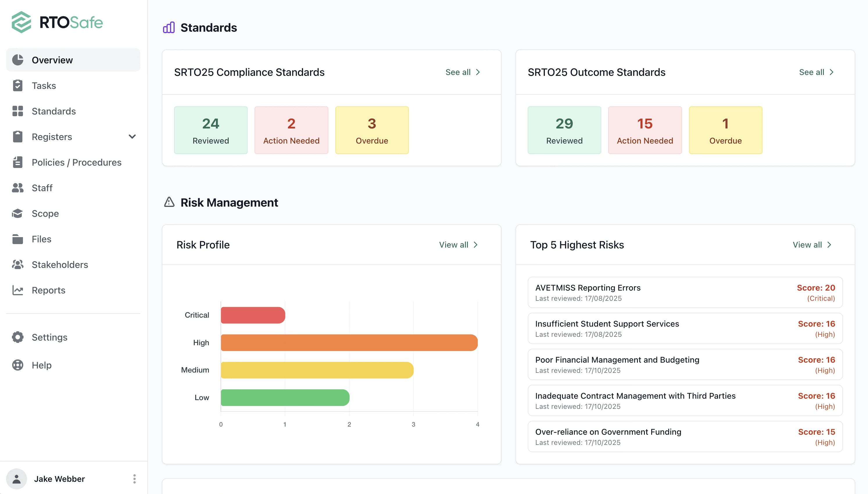This screenshot has height=494, width=868.
Task: Click the See all chevron for Compliance Standards
Action: (478, 72)
